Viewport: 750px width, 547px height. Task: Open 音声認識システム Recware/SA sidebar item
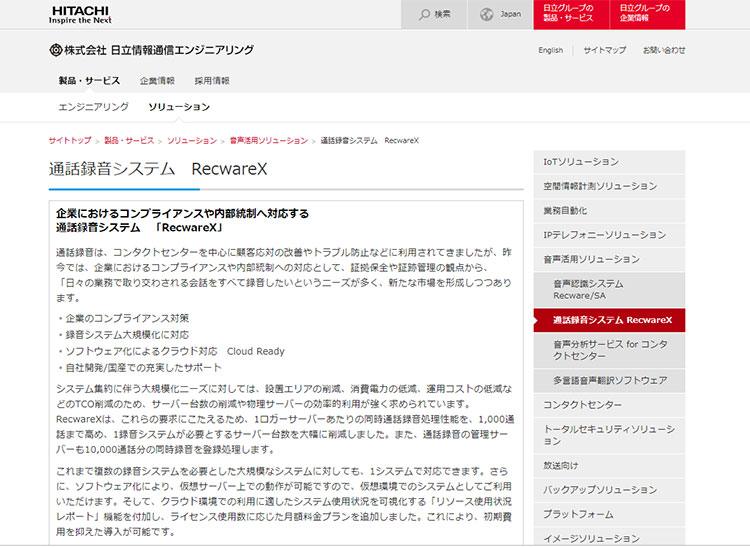click(x=609, y=290)
